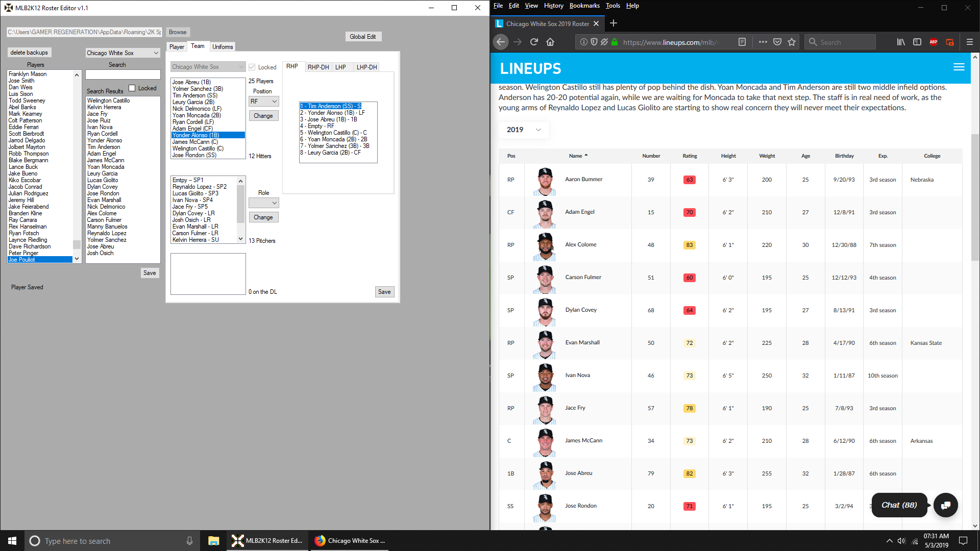The image size is (980, 551).
Task: Open the Lineups site hamburger menu
Action: [959, 67]
